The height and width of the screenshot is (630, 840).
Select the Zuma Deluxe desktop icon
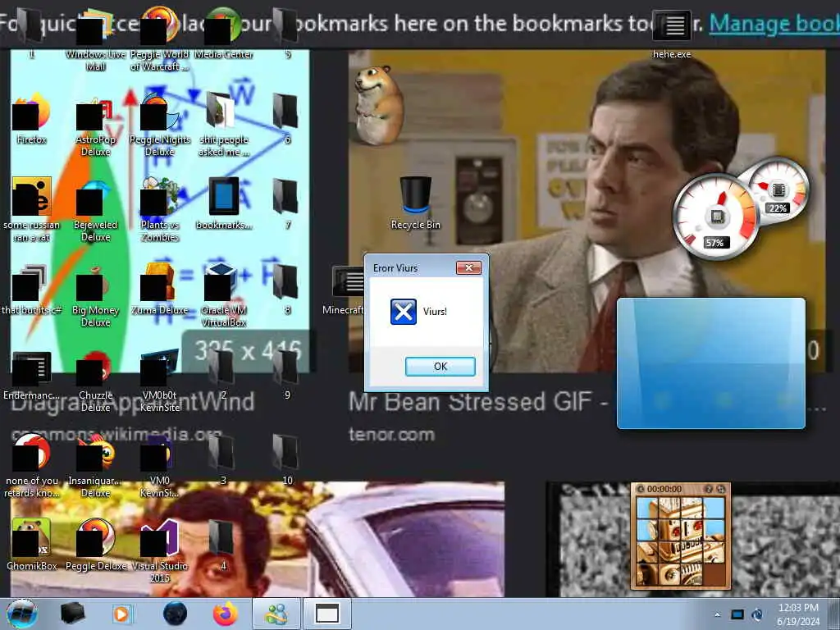[160, 290]
